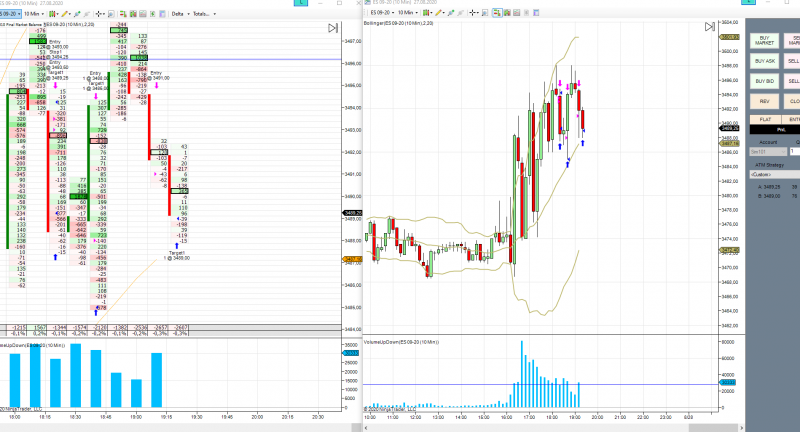
Task: Click the left chart's strategies icon
Action: tap(87, 14)
